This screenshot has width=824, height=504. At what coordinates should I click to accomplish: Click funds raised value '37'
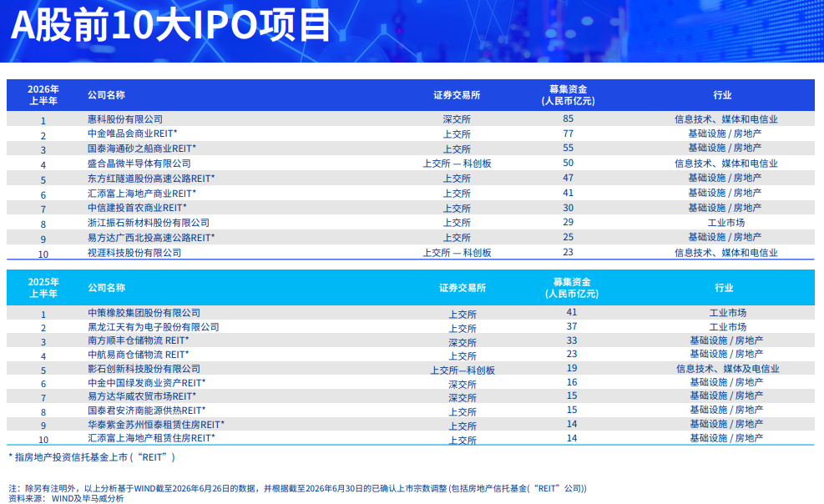[572, 326]
